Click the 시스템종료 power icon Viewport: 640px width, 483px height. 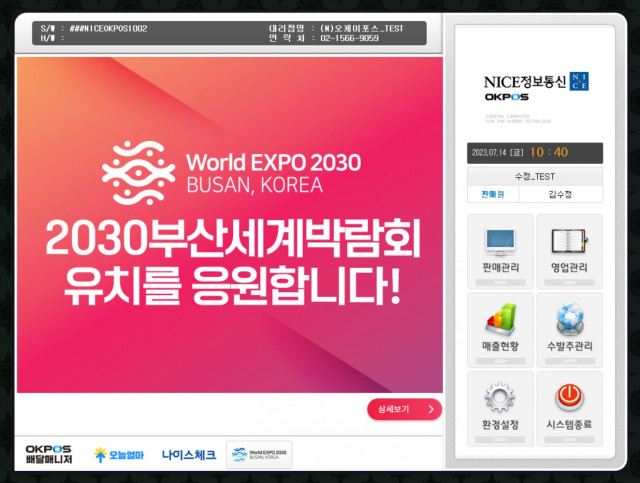pyautogui.click(x=569, y=405)
